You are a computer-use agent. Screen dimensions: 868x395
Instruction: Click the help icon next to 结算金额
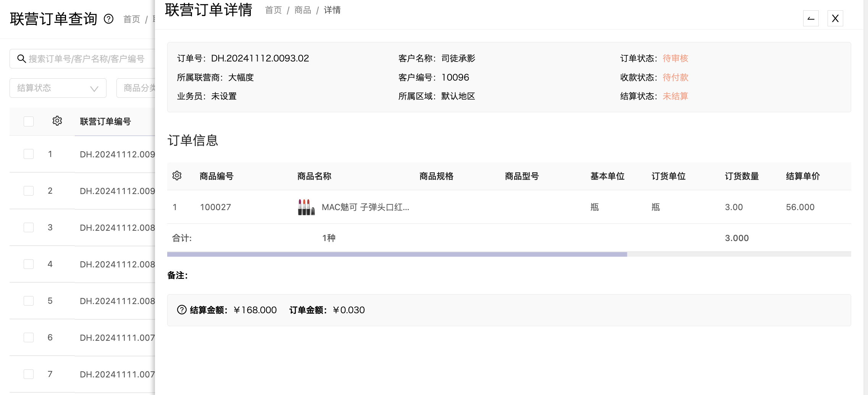(x=182, y=310)
